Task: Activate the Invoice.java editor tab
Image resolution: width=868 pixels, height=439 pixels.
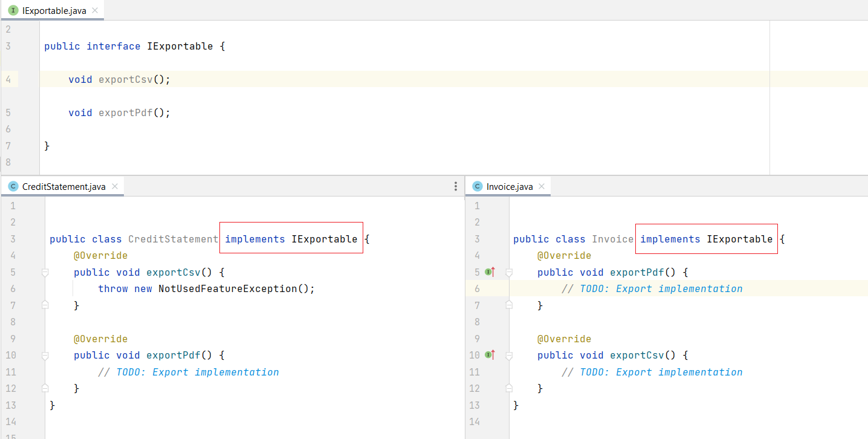Action: pos(510,187)
